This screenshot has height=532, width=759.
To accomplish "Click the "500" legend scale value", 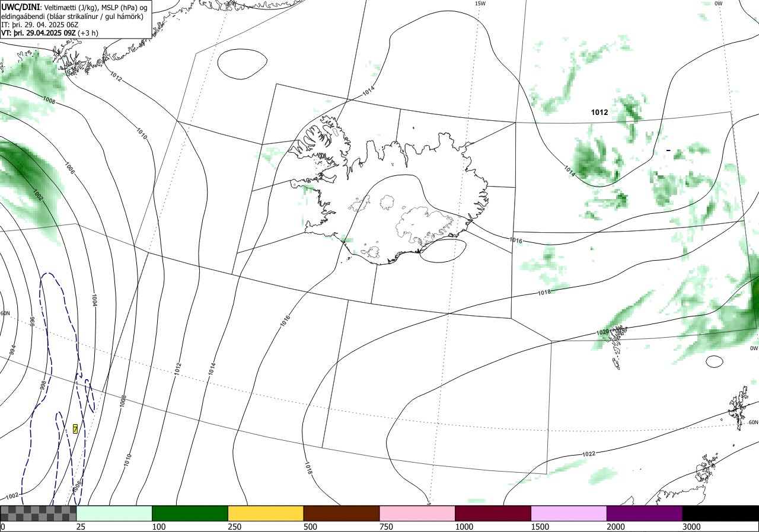I will [x=310, y=527].
